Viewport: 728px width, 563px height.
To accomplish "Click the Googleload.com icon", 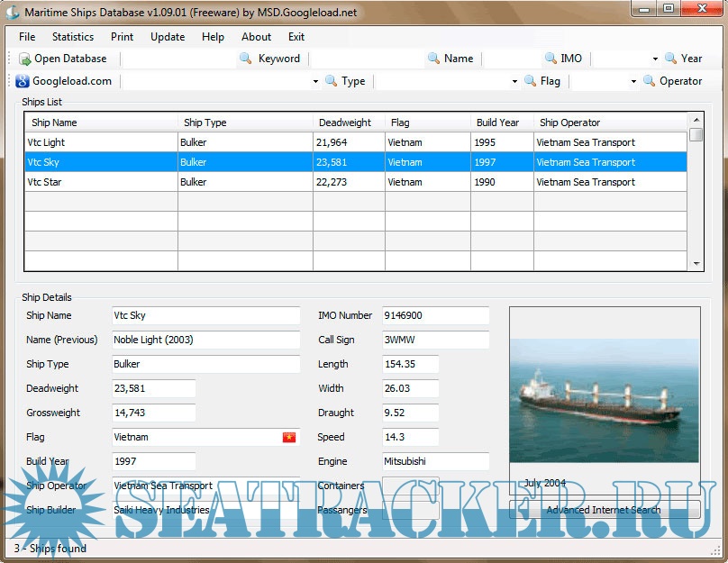I will click(23, 81).
